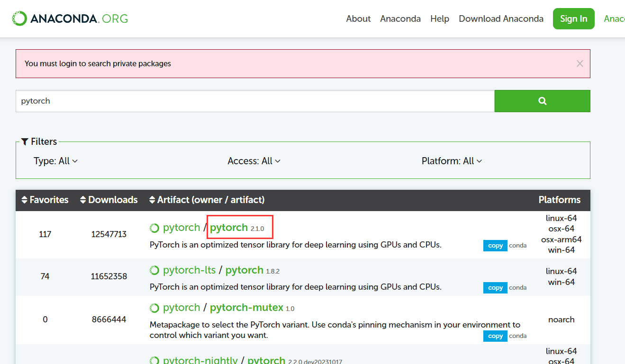Copy the conda command for pytorch 2.1.0
Viewport: 625px width, 364px height.
pyautogui.click(x=495, y=246)
